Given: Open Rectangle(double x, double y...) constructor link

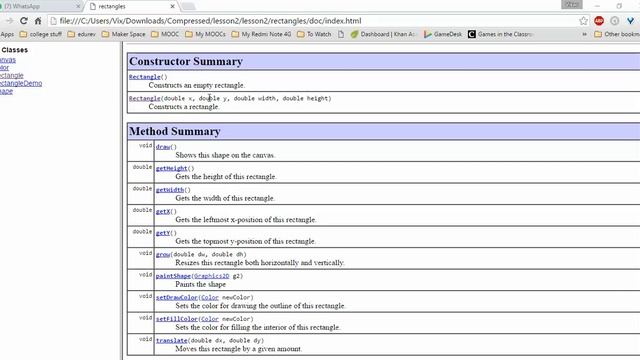Looking at the screenshot, I should [x=144, y=98].
